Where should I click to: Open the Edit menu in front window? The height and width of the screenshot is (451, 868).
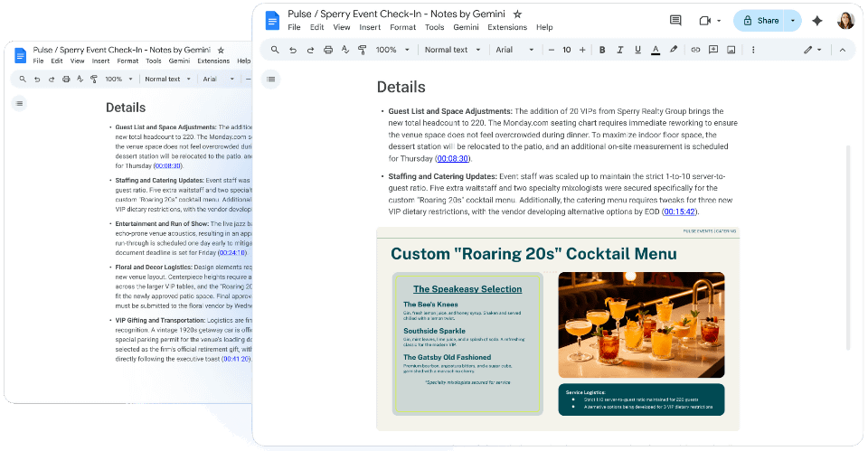(x=316, y=27)
